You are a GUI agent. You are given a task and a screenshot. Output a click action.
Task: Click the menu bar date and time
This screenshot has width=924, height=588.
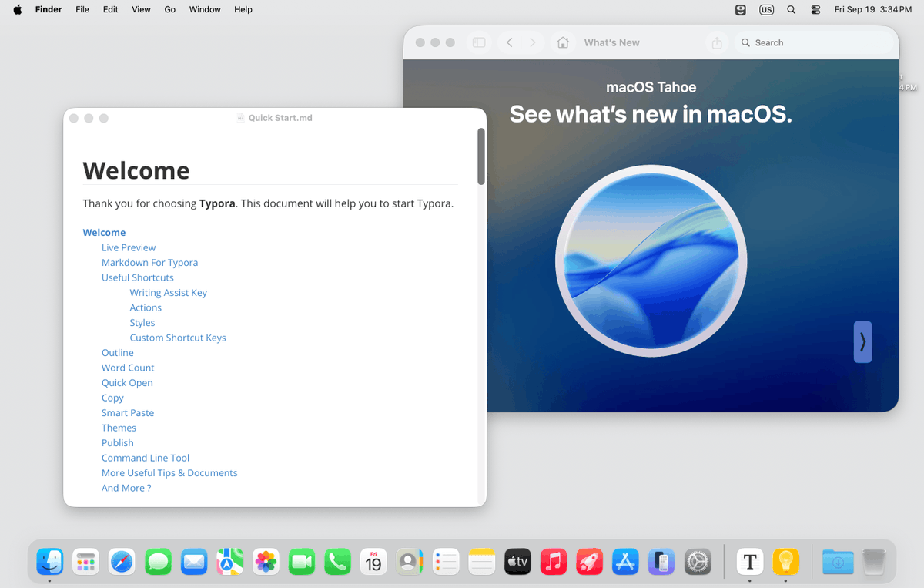click(x=873, y=10)
